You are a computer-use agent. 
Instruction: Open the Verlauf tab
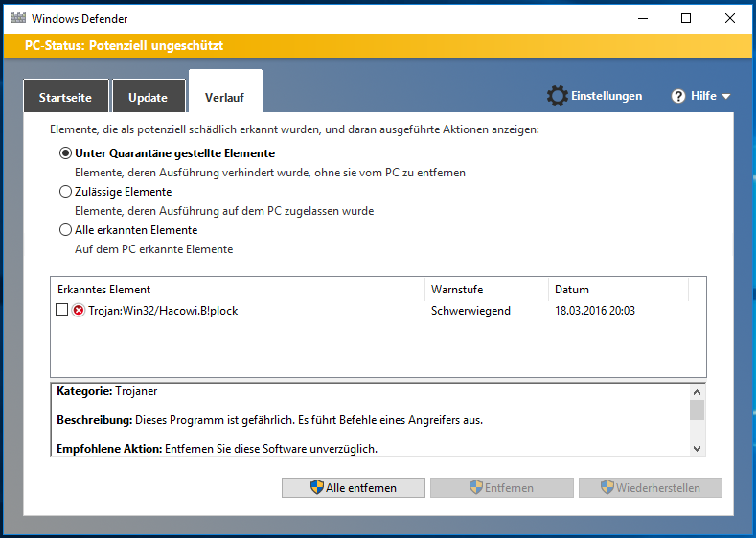click(x=225, y=92)
